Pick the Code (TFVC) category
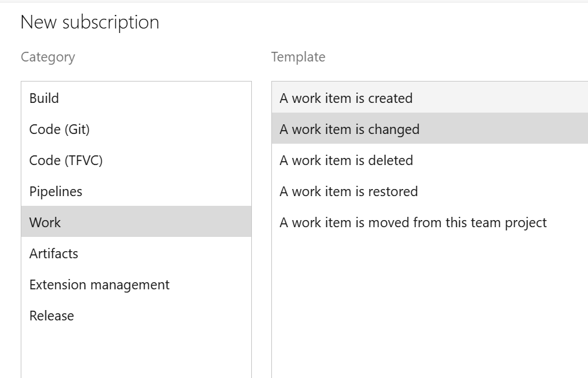 [x=66, y=161]
